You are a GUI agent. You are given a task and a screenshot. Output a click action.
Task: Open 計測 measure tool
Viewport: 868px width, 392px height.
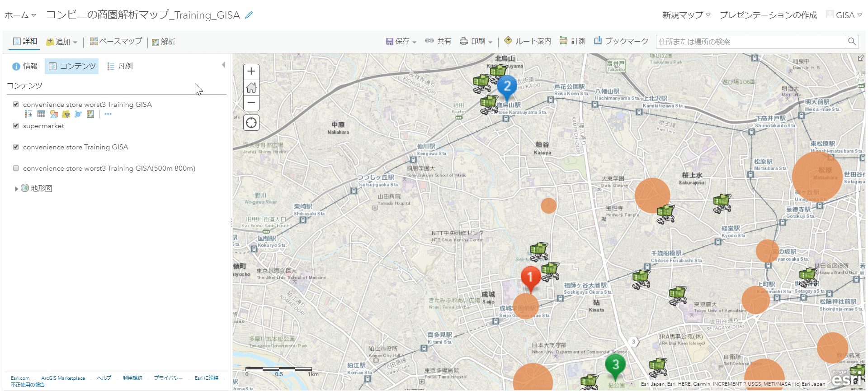[572, 41]
